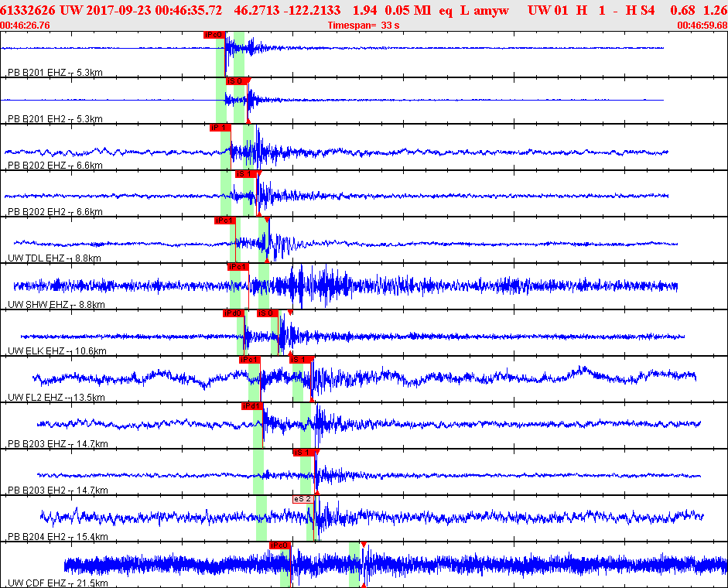The height and width of the screenshot is (588, 728).
Task: Select the PB B204 EH2 channel label
Action: point(37,537)
